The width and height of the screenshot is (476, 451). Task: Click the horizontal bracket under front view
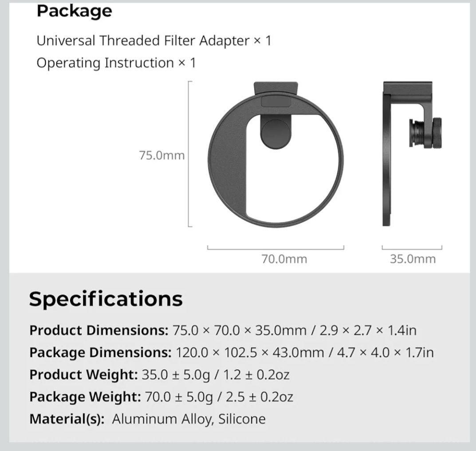coord(275,248)
